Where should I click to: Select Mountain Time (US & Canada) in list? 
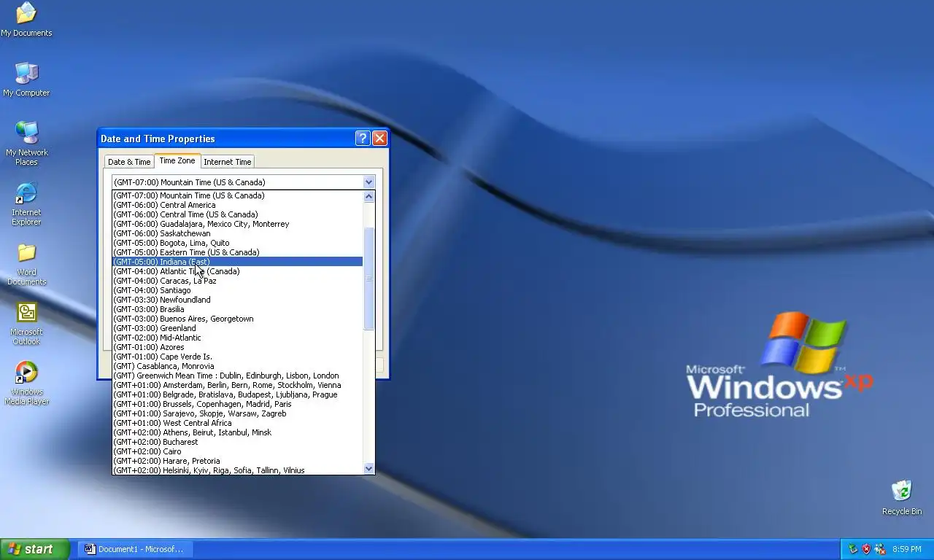tap(237, 195)
